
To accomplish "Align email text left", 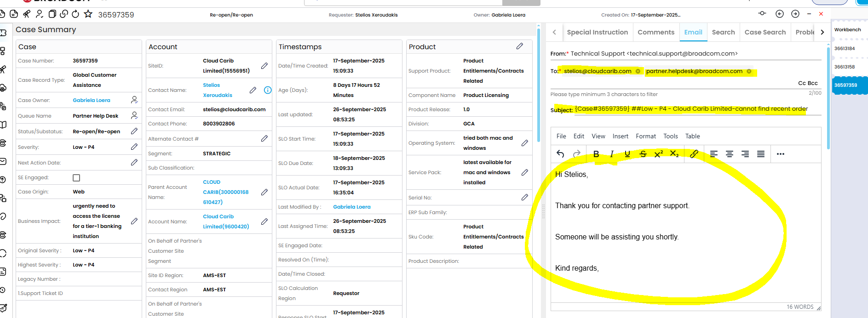I will [x=714, y=154].
